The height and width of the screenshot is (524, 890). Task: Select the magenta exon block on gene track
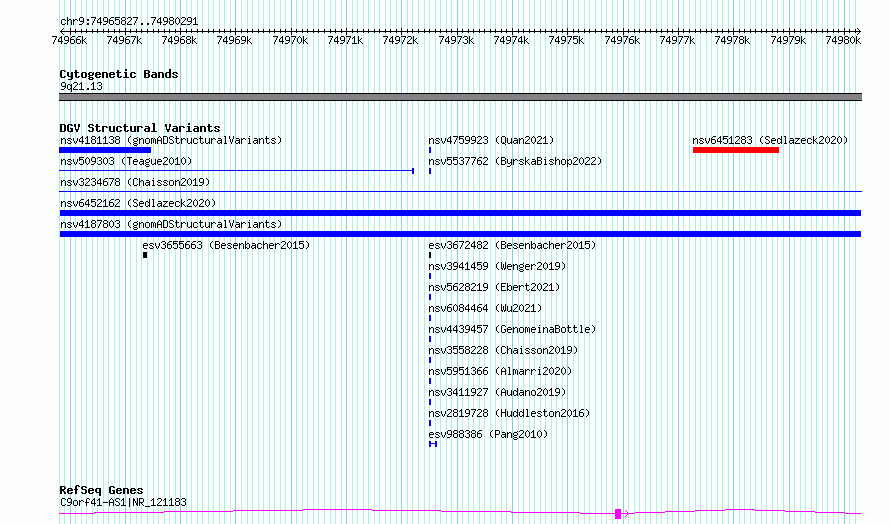point(618,514)
